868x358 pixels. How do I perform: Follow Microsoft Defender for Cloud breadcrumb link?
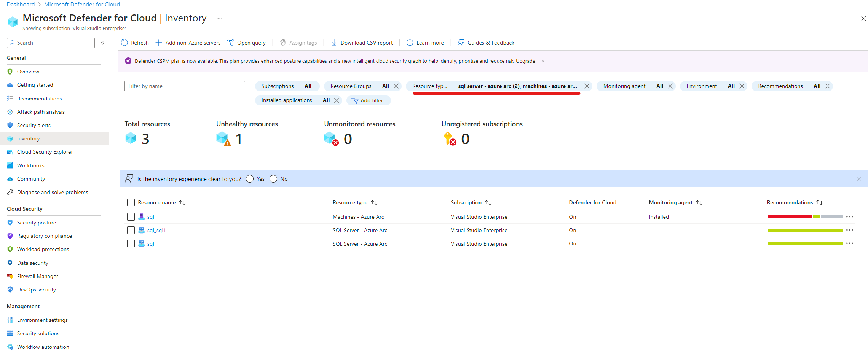(x=82, y=5)
